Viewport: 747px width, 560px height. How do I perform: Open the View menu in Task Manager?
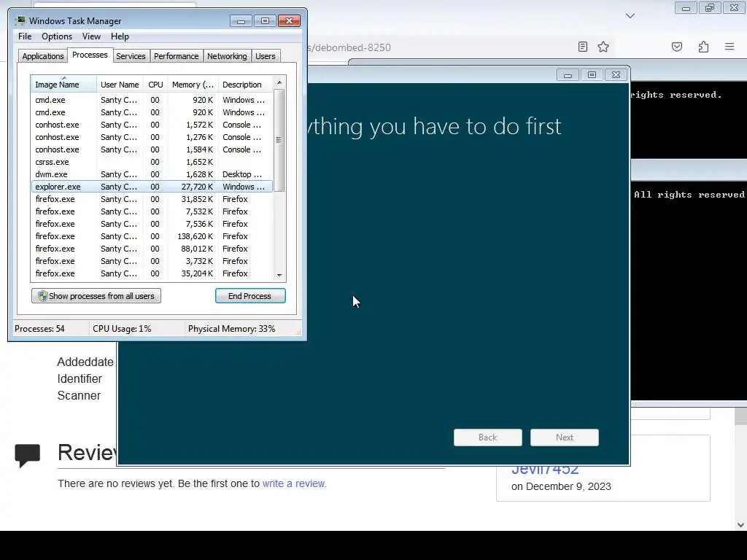[x=91, y=36]
